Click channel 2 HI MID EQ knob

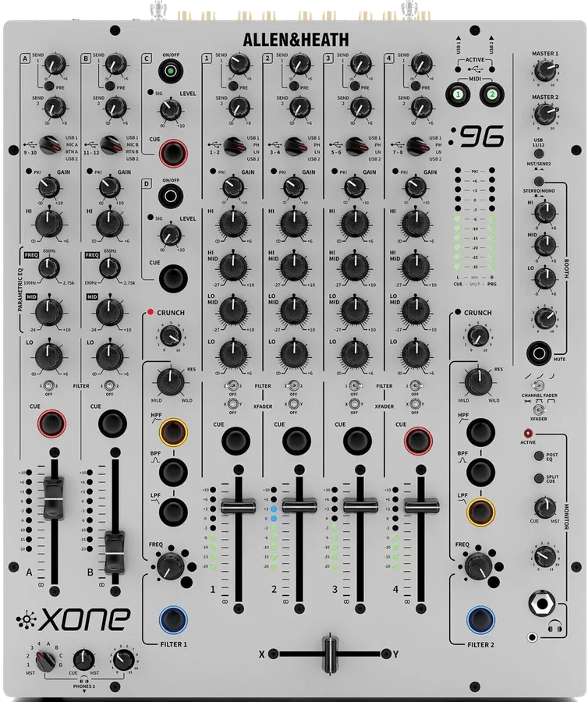tap(294, 267)
